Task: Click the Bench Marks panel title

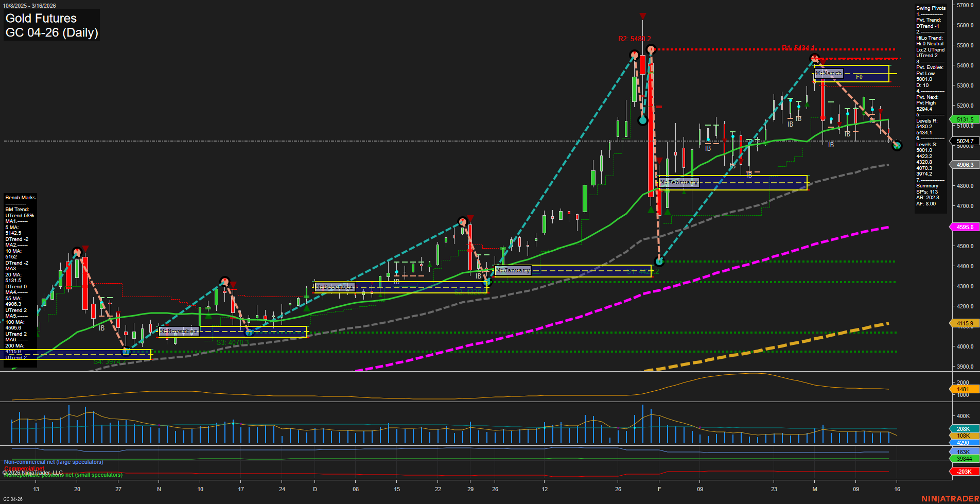Action: [x=20, y=197]
